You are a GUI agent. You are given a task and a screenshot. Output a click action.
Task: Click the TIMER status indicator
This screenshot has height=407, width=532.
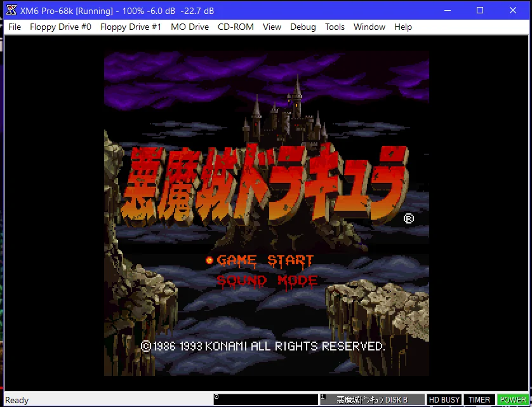tap(479, 399)
